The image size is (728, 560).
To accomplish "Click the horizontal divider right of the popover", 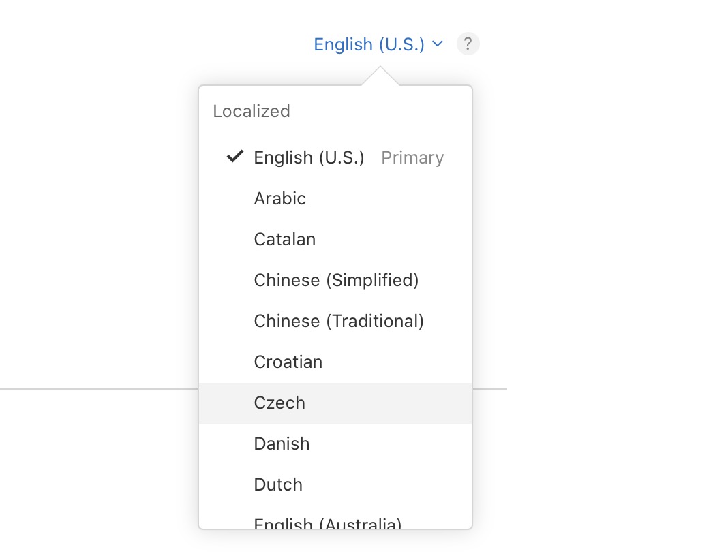I will coord(489,389).
